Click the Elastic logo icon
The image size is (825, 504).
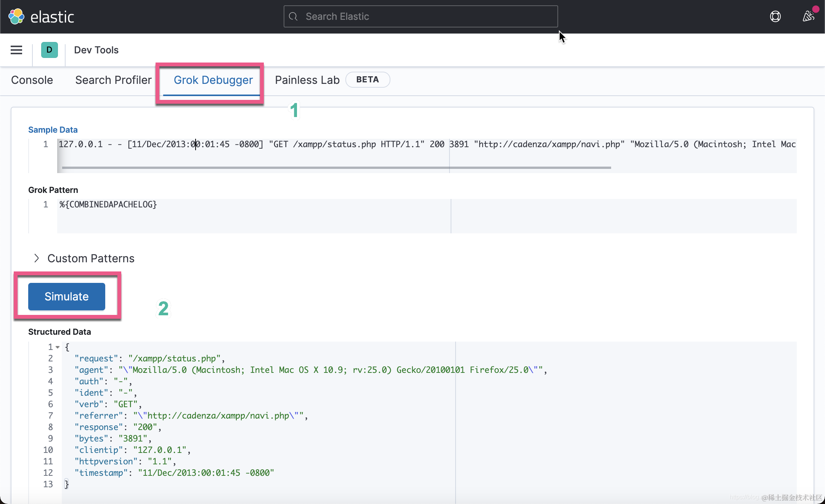click(16, 16)
